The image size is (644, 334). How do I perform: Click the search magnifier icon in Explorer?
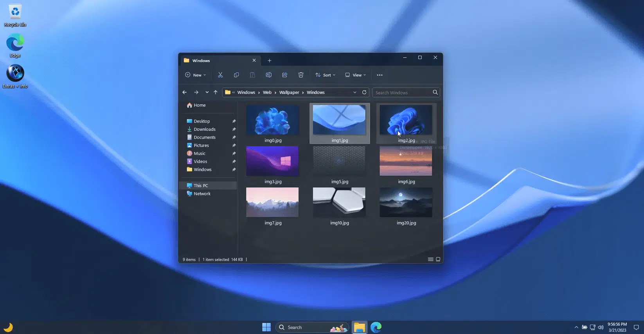click(x=435, y=92)
